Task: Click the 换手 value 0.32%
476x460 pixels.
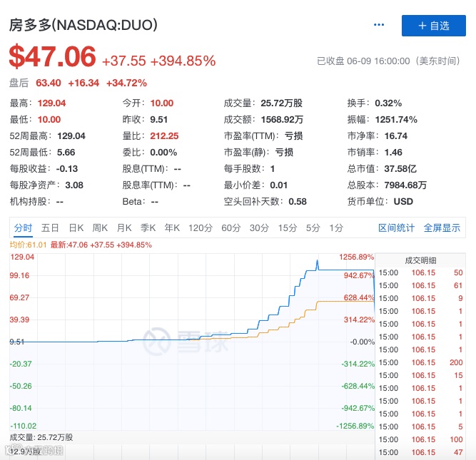Action: [388, 103]
